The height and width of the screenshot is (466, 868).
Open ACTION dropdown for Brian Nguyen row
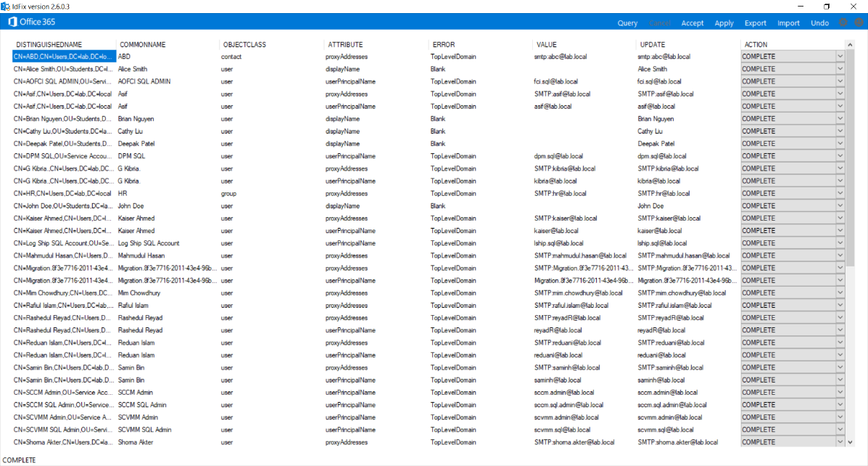pyautogui.click(x=840, y=118)
